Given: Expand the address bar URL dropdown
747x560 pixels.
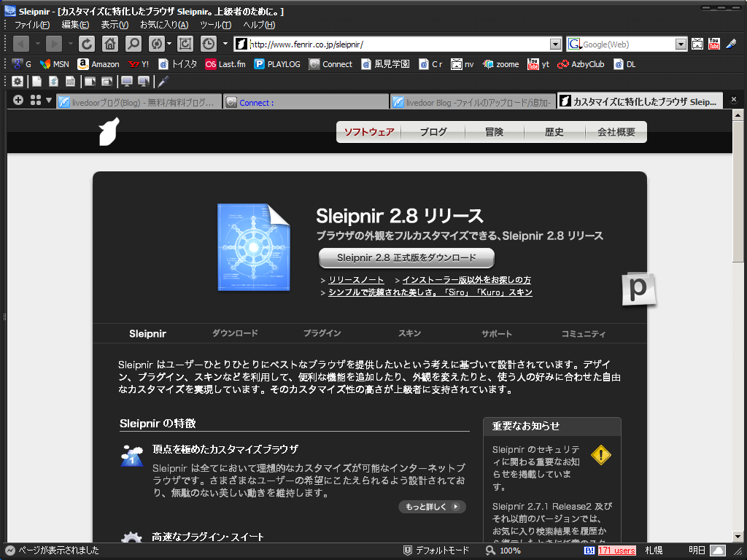Looking at the screenshot, I should click(x=555, y=44).
